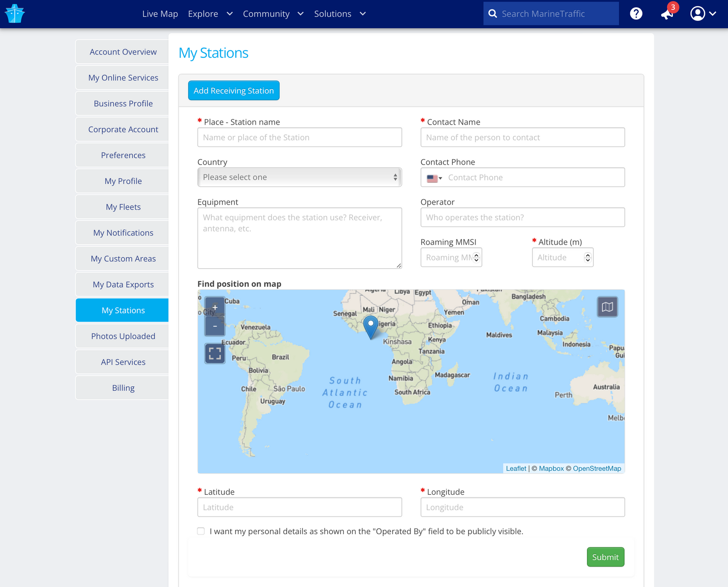Open the API Services section
Image resolution: width=728 pixels, height=587 pixels.
123,362
